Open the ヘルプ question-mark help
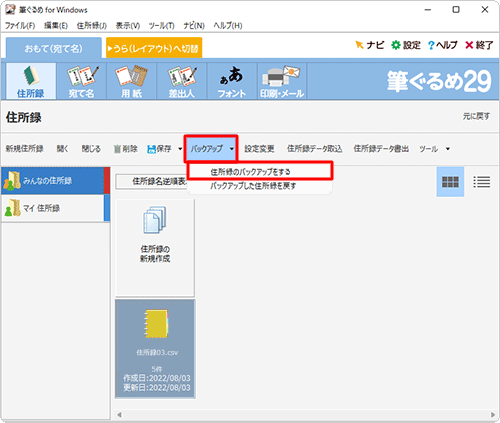This screenshot has height=423, width=500. point(443,45)
